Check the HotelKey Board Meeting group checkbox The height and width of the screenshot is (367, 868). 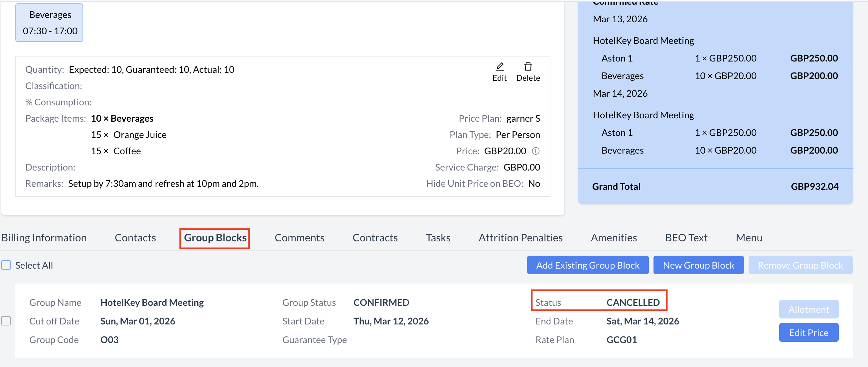[6, 321]
